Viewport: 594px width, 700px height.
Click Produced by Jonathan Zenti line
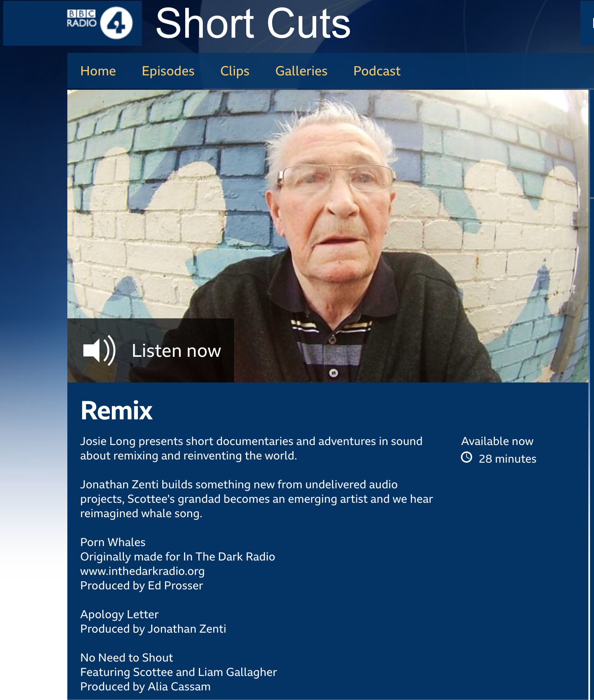pos(153,629)
